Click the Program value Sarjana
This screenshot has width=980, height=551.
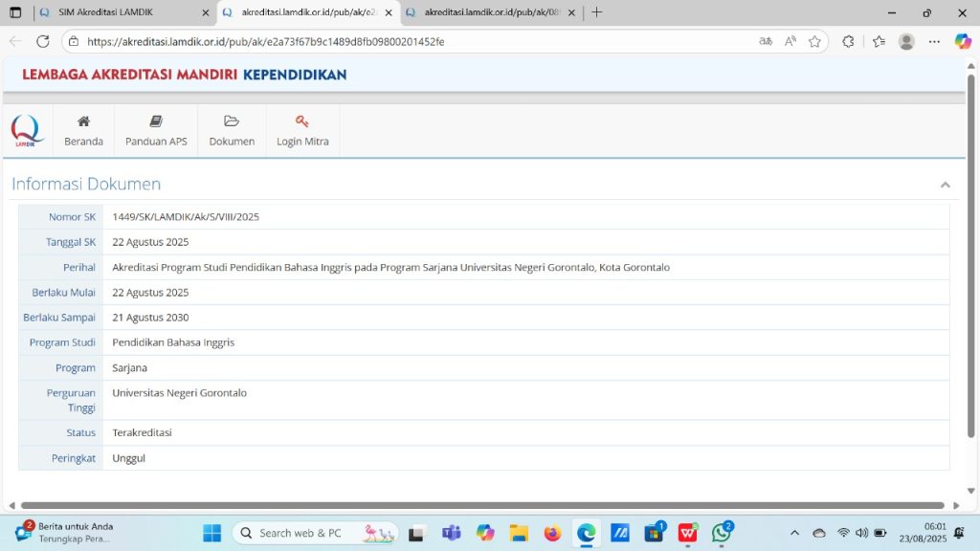(129, 368)
